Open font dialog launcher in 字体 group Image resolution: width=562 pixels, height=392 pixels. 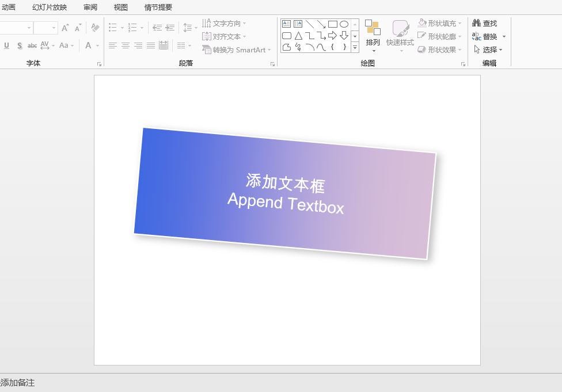click(99, 64)
